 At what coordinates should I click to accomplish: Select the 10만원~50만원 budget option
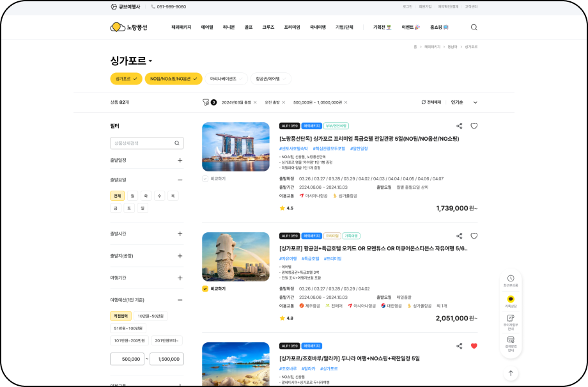[150, 316]
